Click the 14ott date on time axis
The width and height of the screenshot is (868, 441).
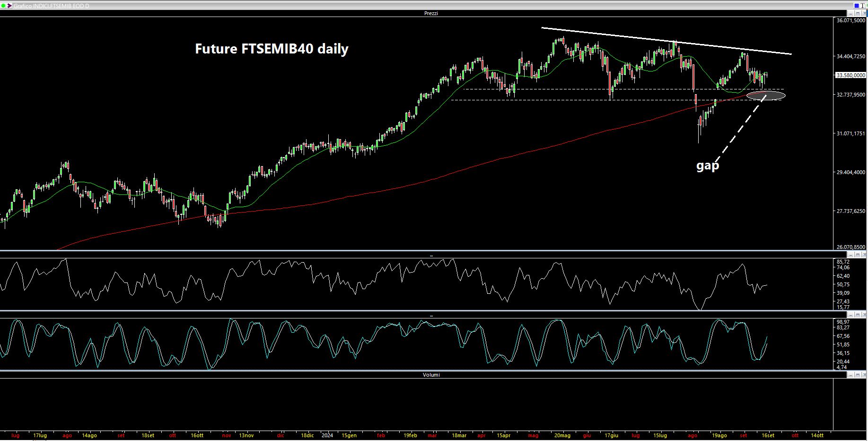coord(817,435)
